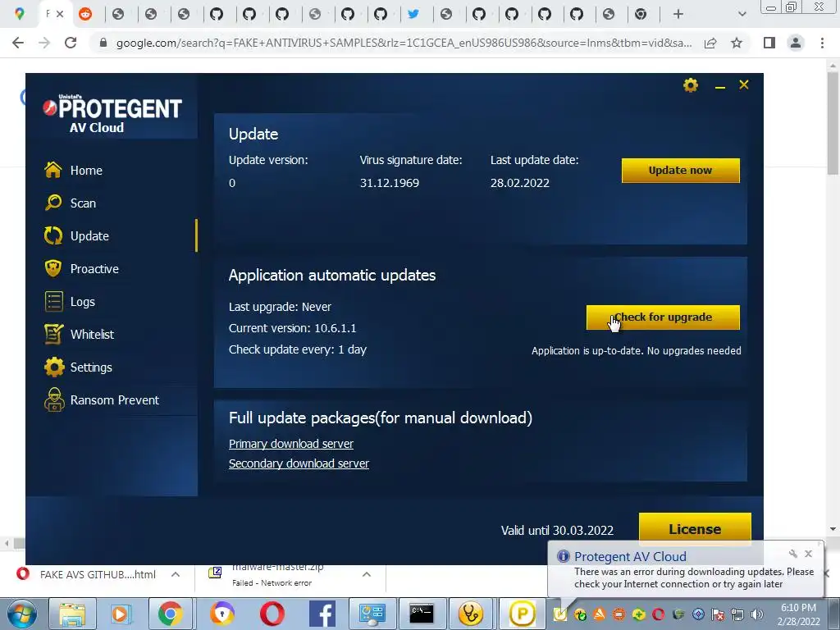840x630 pixels.
Task: Open Chrome from the taskbar
Action: tap(170, 614)
